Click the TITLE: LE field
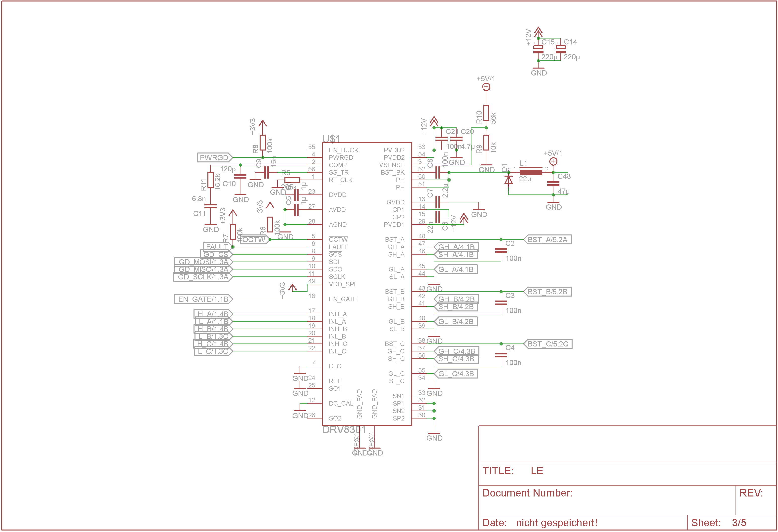Image resolution: width=778 pixels, height=532 pixels. point(628,475)
